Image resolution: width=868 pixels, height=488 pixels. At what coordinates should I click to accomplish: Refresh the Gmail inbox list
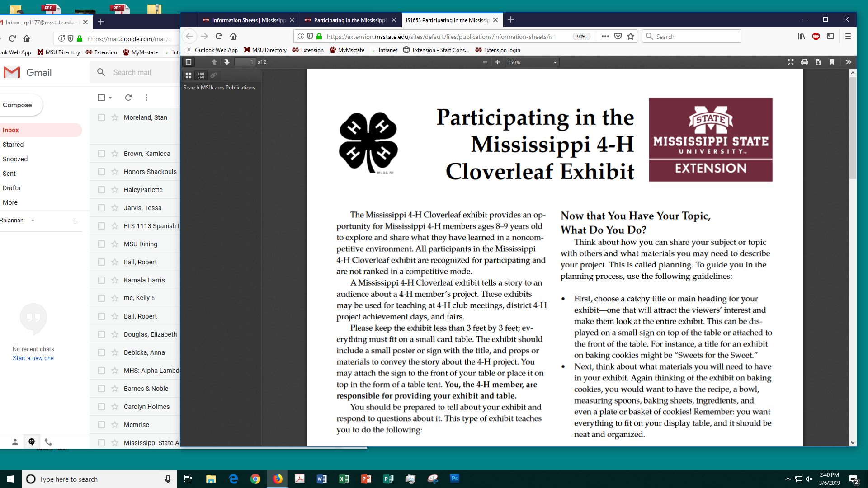[x=128, y=98]
